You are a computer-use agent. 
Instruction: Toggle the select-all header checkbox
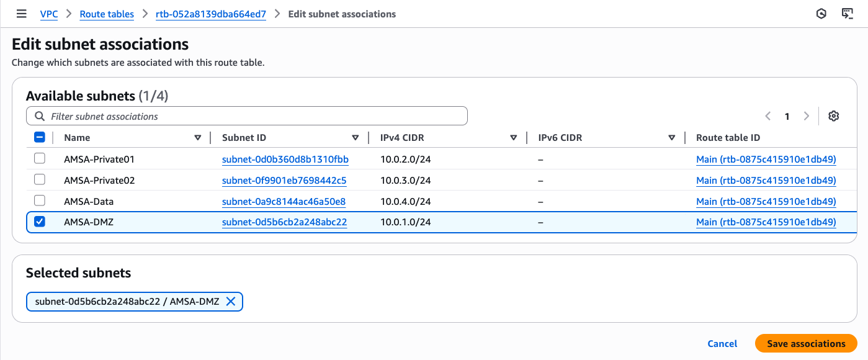(40, 138)
